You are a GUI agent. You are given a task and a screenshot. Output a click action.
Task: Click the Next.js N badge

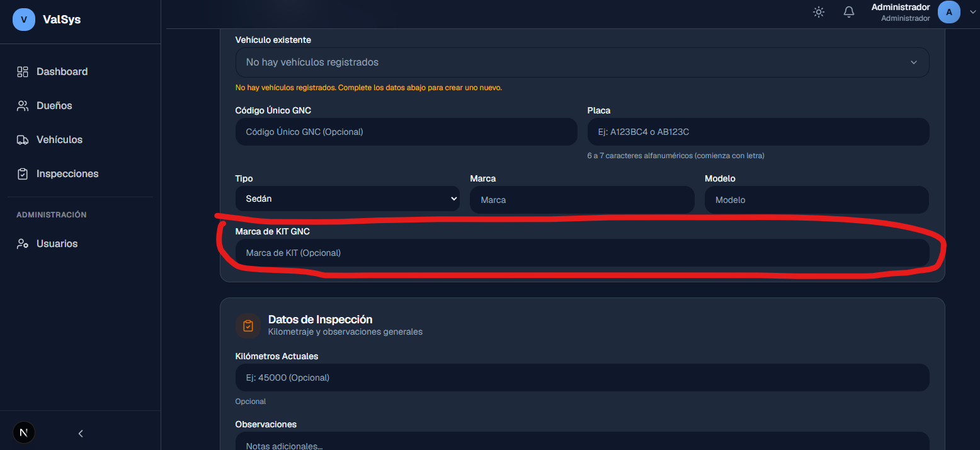tap(24, 432)
